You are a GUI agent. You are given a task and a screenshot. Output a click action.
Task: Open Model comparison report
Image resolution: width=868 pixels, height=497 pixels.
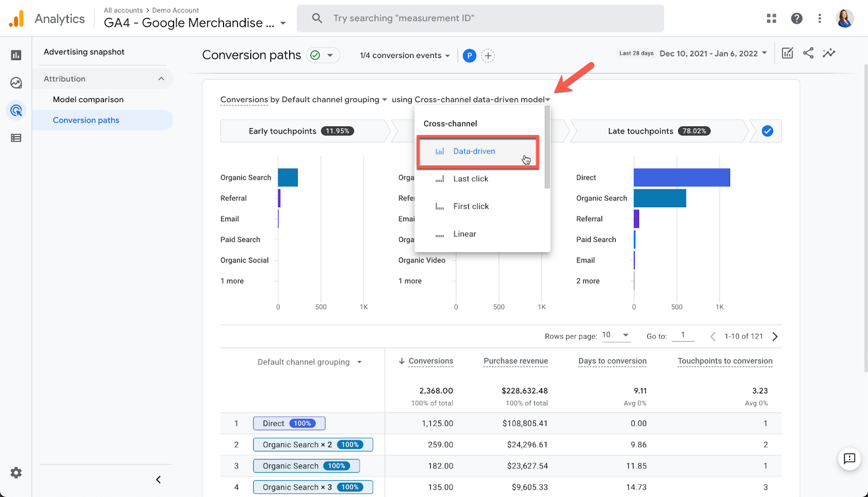(x=88, y=100)
